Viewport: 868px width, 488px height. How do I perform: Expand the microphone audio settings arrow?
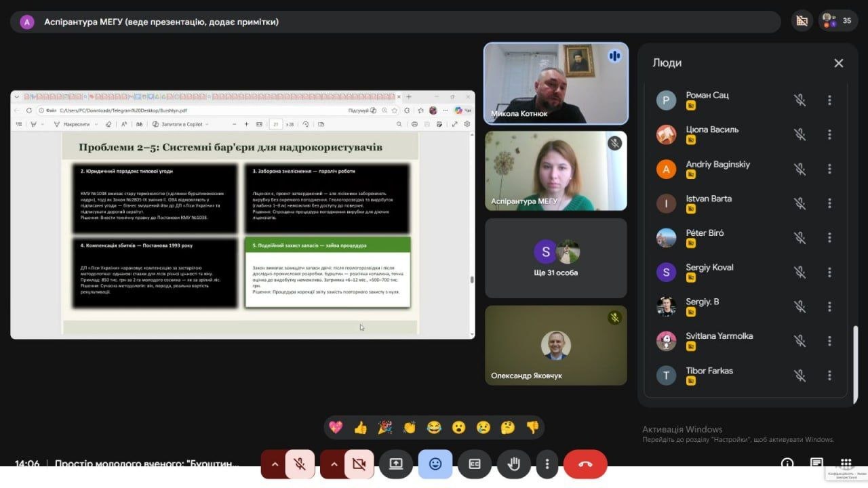point(275,464)
